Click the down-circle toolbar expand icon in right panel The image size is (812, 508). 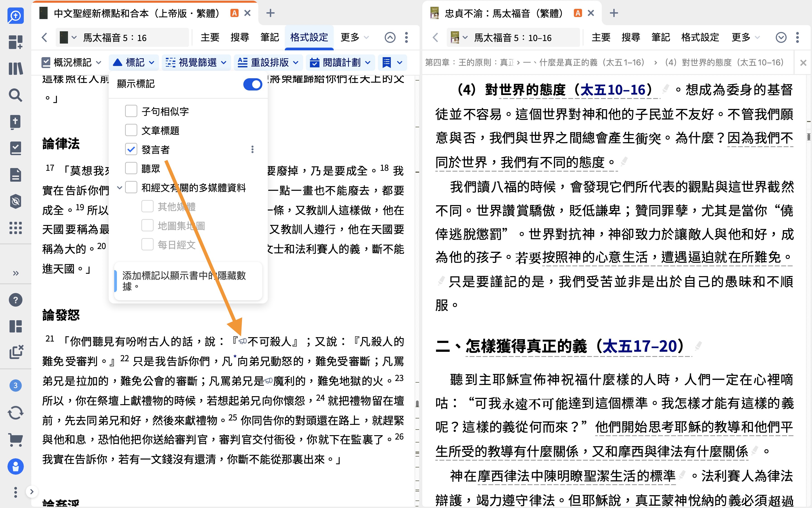(x=781, y=37)
